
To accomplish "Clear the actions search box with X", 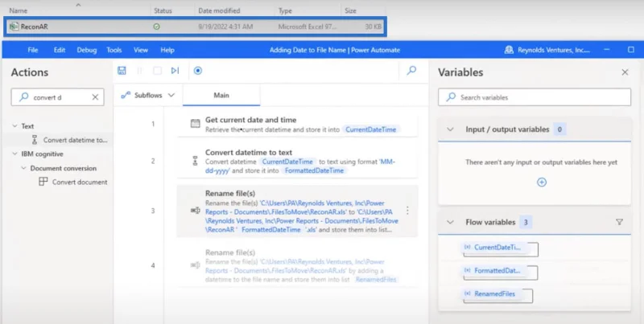I will coord(95,97).
